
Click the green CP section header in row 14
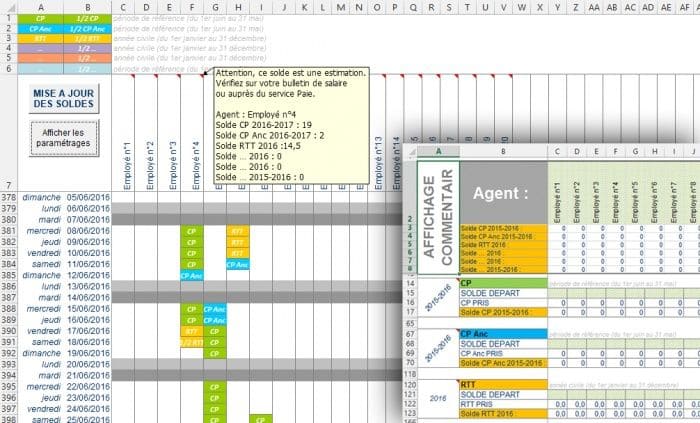504,283
